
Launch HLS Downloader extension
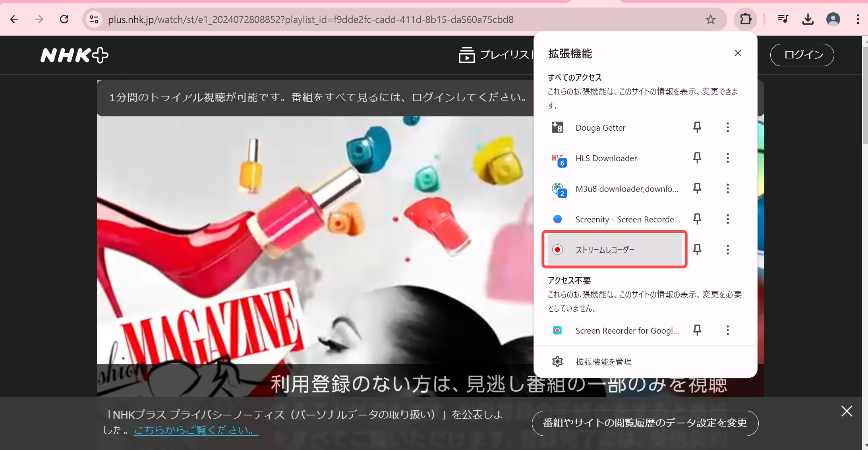pos(605,158)
